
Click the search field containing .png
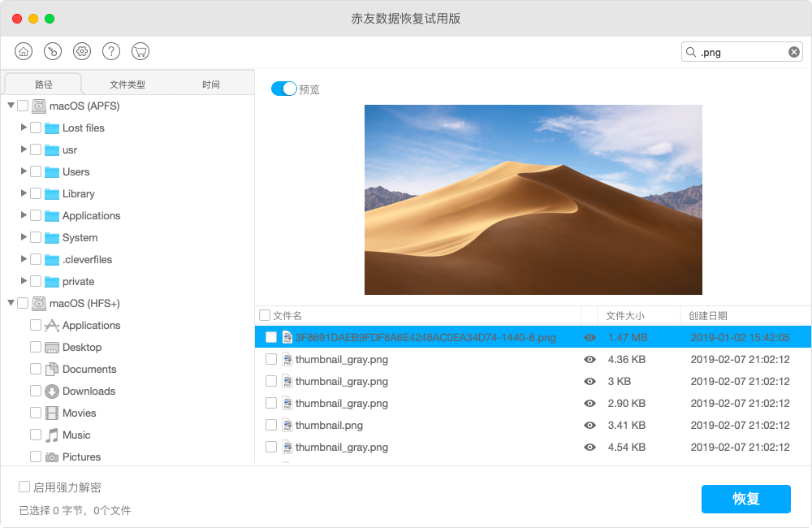pyautogui.click(x=741, y=52)
